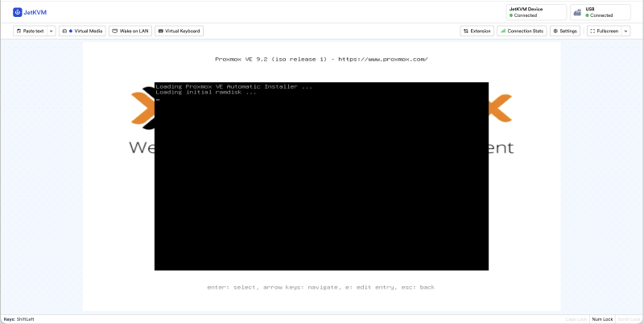Click the 'Loading initial ramdisk ...' line
Viewport: 644px width, 324px height.
click(x=206, y=92)
